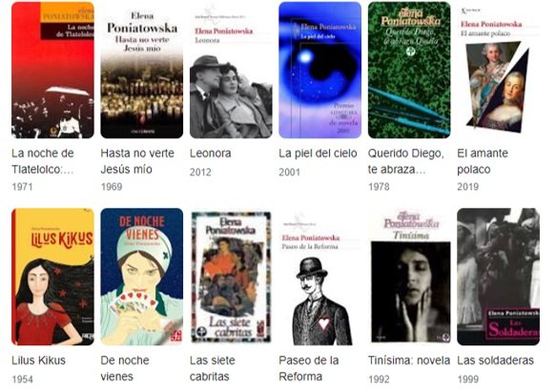The height and width of the screenshot is (392, 556).
Task: Open the Tinísima: novela title link
Action: click(x=409, y=361)
